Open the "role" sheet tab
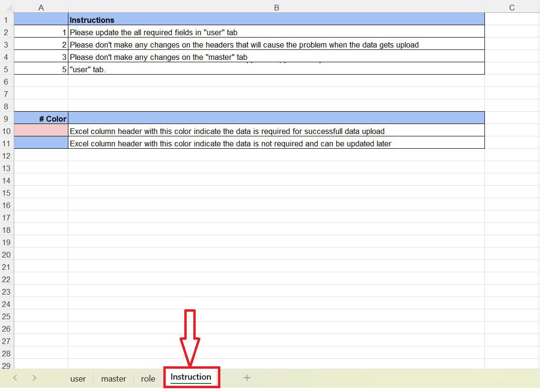This screenshot has width=540, height=392. coord(148,379)
